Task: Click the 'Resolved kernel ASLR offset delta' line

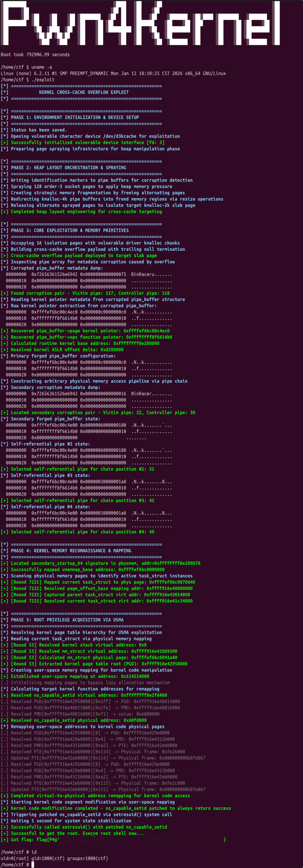Action: coord(67,350)
